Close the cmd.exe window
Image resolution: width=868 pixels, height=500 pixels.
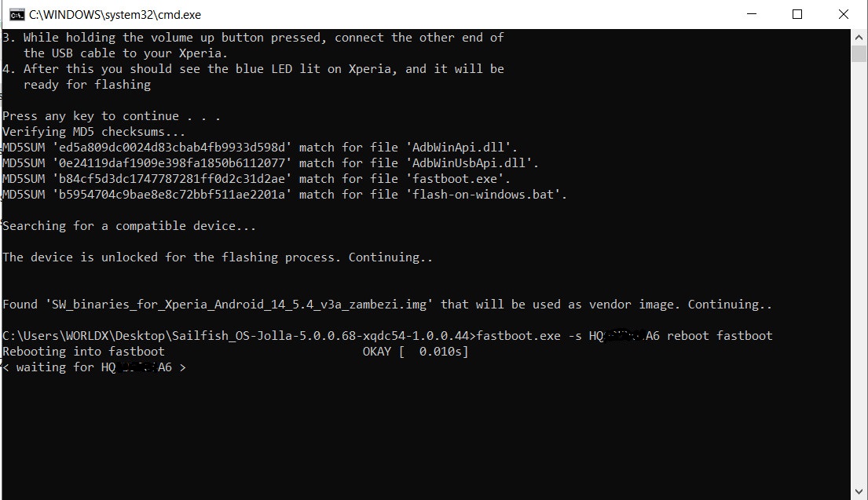pyautogui.click(x=844, y=14)
